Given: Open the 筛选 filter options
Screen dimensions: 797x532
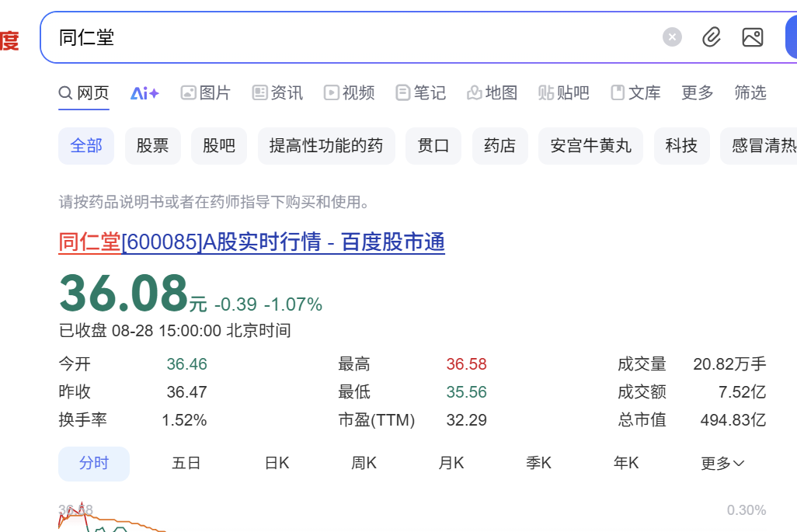Looking at the screenshot, I should 750,93.
